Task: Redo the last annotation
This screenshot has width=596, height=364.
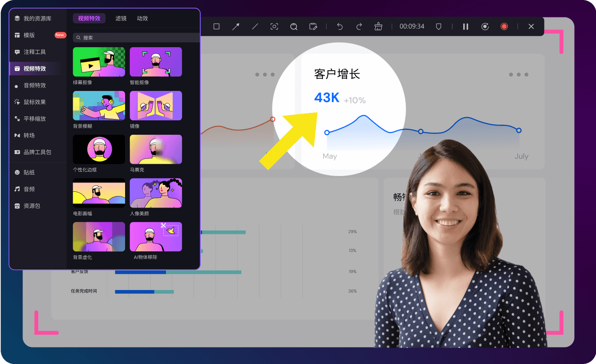Action: tap(359, 26)
